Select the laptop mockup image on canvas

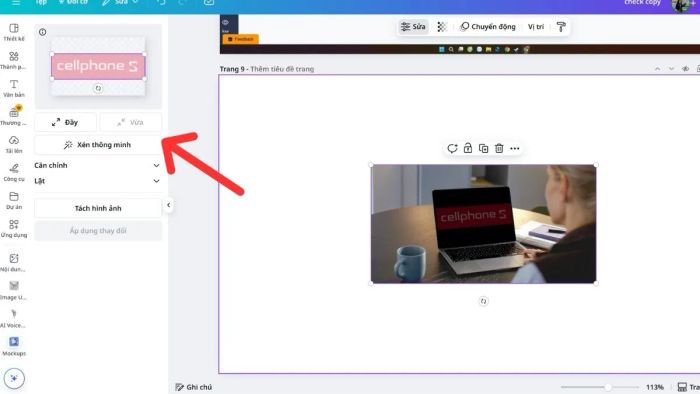(x=483, y=224)
